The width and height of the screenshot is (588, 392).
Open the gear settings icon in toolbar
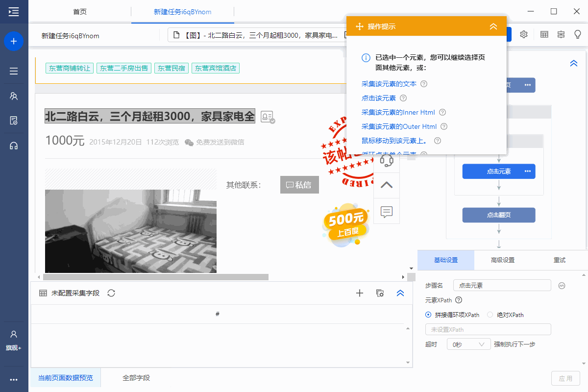pyautogui.click(x=524, y=34)
